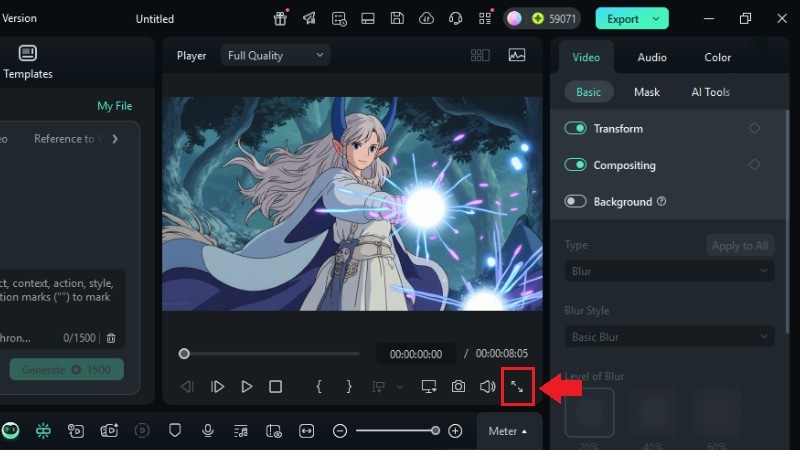Open the green AI sparkle tool icon
This screenshot has width=800, height=450.
[43, 431]
